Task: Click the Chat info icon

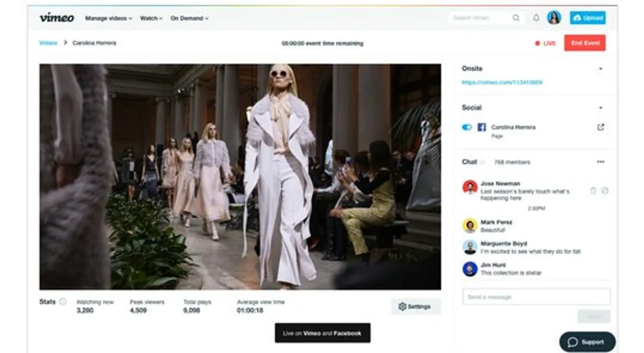Action: tap(483, 162)
